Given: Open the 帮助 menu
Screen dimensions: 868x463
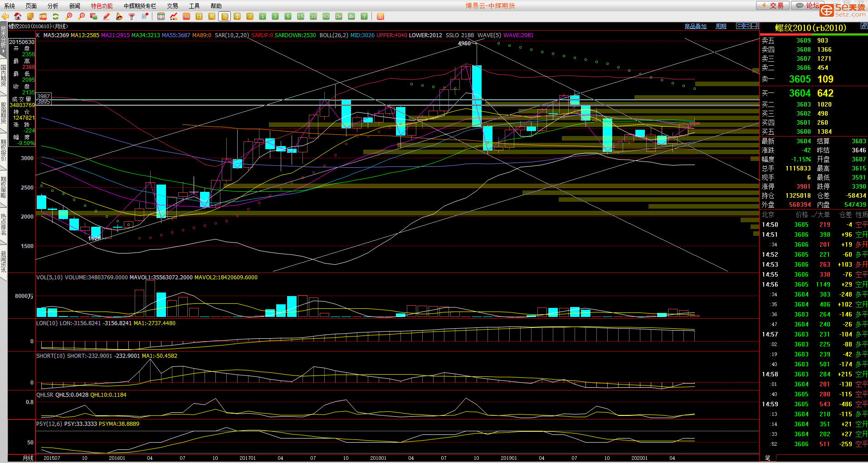Looking at the screenshot, I should click(216, 6).
